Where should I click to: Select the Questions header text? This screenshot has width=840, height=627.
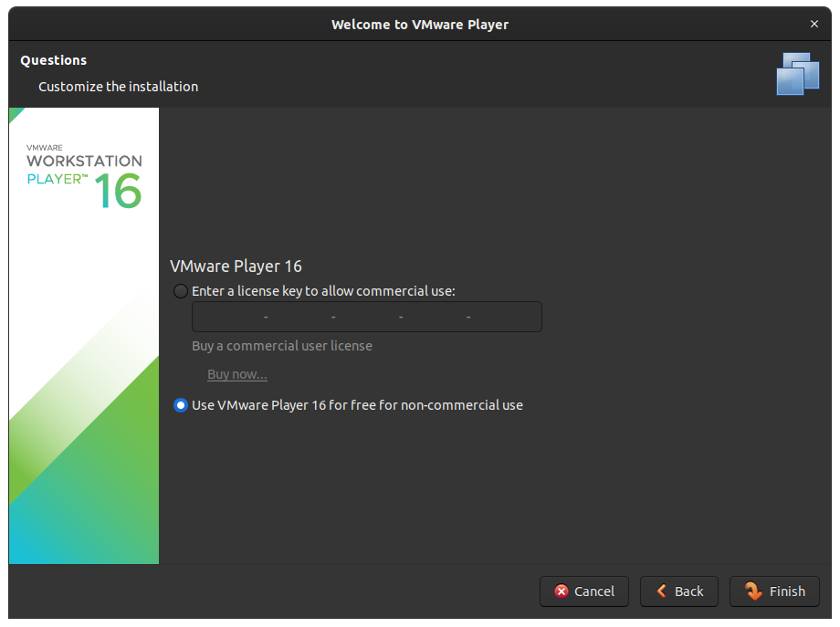(x=53, y=59)
